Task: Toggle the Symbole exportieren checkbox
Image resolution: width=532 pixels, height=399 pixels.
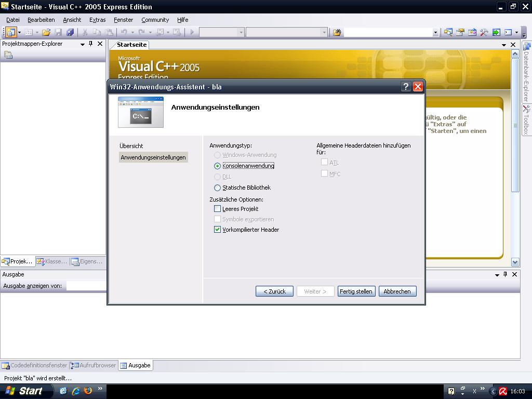Action: [x=217, y=219]
